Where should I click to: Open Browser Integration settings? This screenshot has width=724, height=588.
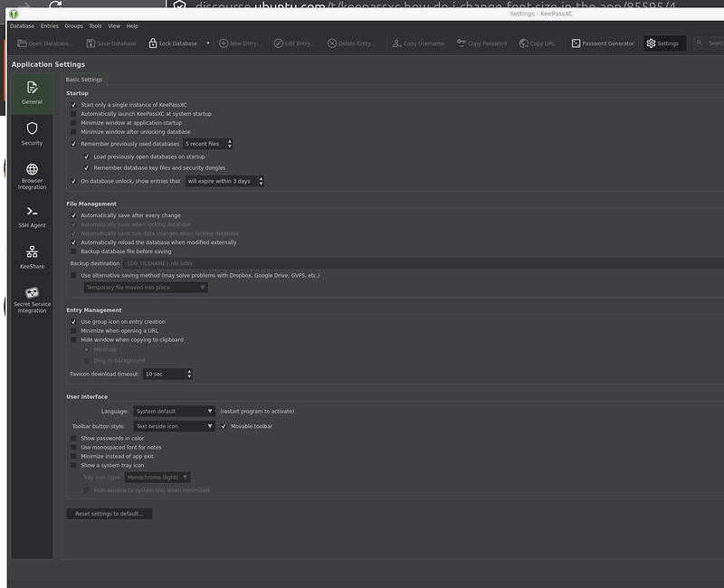tap(32, 176)
